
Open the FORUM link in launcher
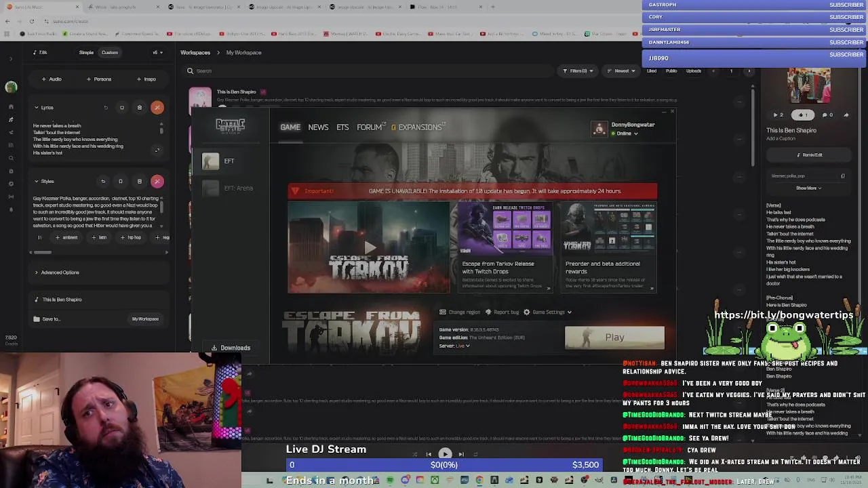coord(370,127)
